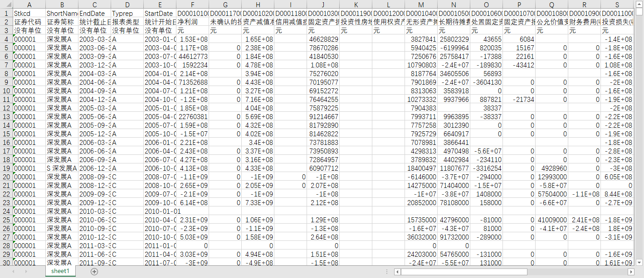Click cell containing 43655

486,39
